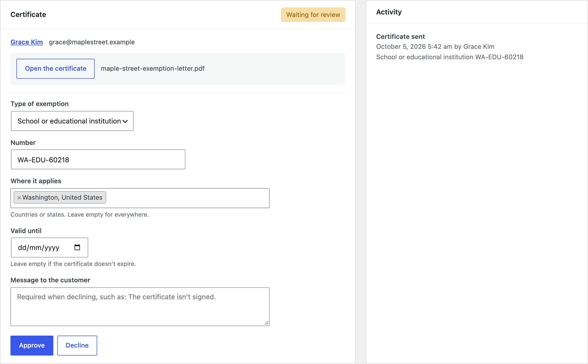Screen dimensions: 588x364
Task: Click the Message to the customer textarea
Action: click(x=140, y=307)
